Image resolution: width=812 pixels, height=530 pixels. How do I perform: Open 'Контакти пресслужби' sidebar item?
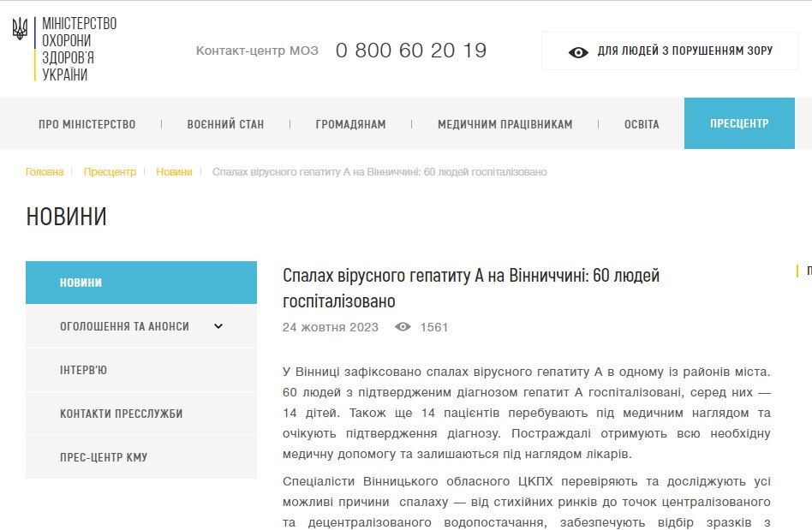tap(121, 414)
